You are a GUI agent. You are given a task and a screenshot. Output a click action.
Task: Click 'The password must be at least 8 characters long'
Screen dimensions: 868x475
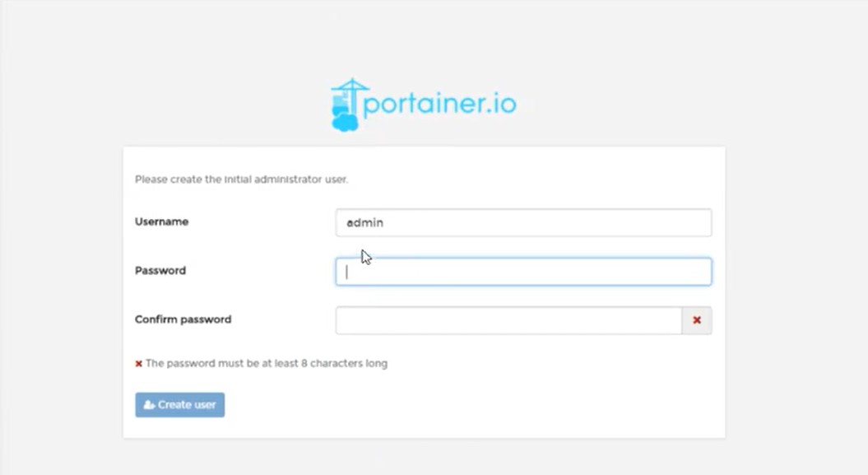(x=267, y=363)
